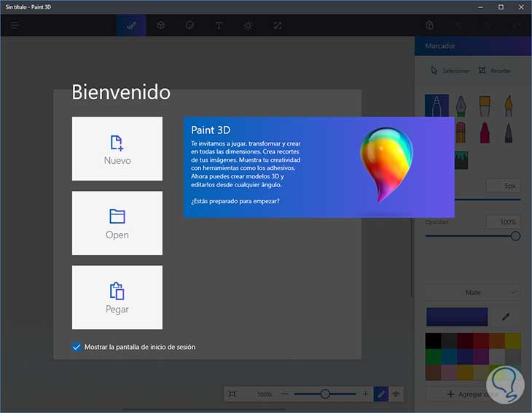532x413 pixels.
Task: Pick the Eyedropper color picker
Action: [x=506, y=317]
